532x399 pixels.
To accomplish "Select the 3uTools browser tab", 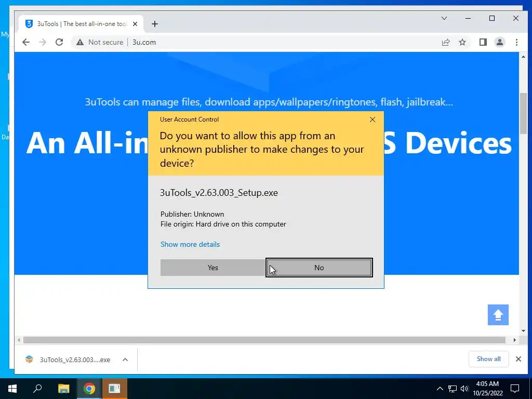I will click(82, 24).
